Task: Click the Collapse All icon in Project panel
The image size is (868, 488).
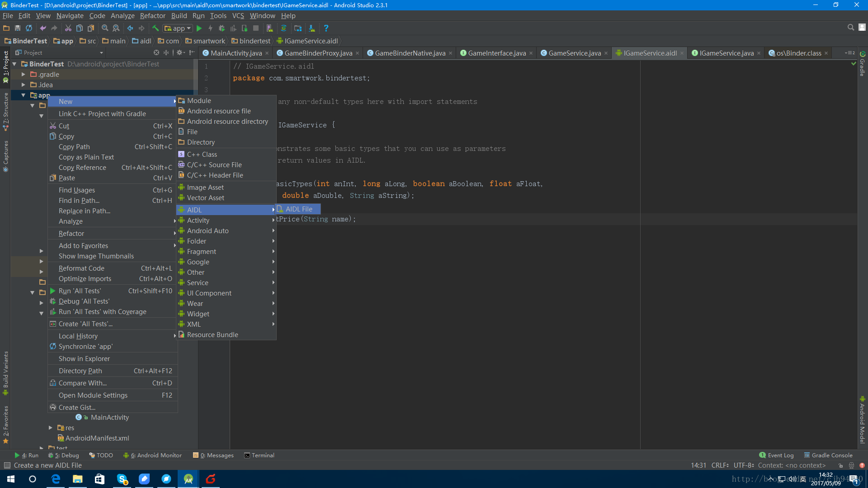Action: click(166, 52)
